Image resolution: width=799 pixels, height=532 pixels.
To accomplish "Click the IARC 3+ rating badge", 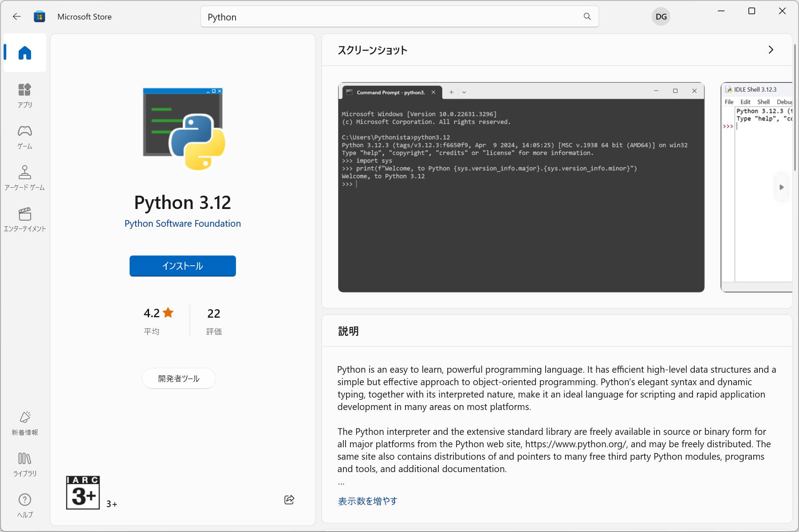I will point(83,493).
